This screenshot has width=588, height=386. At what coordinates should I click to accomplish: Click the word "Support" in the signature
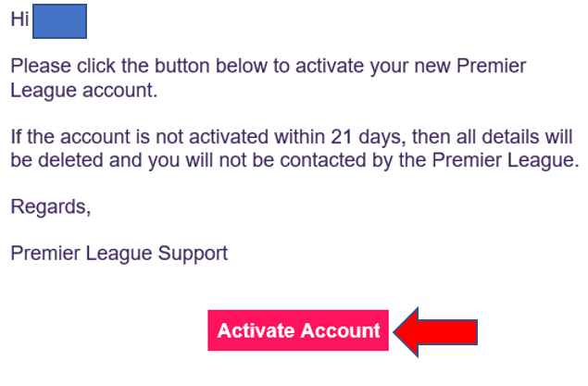point(193,253)
